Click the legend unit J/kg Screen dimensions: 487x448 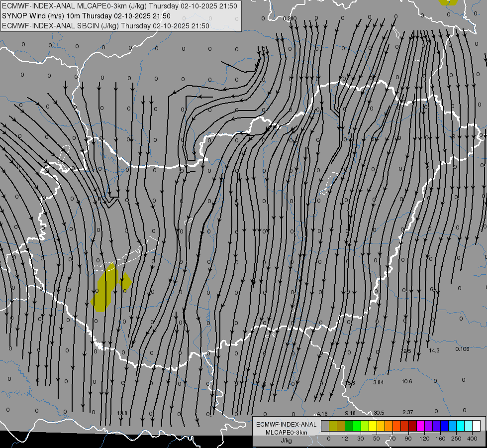[287, 440]
